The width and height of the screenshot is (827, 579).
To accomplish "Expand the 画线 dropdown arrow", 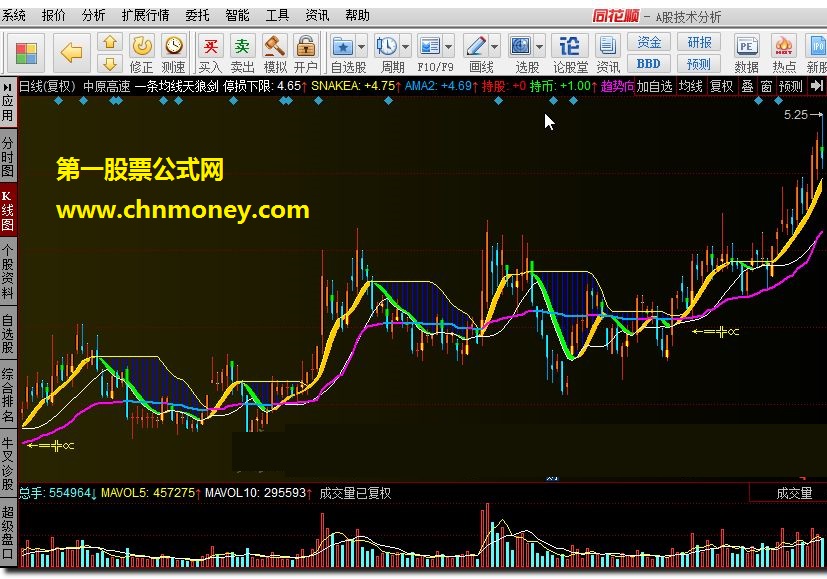I will pos(494,47).
